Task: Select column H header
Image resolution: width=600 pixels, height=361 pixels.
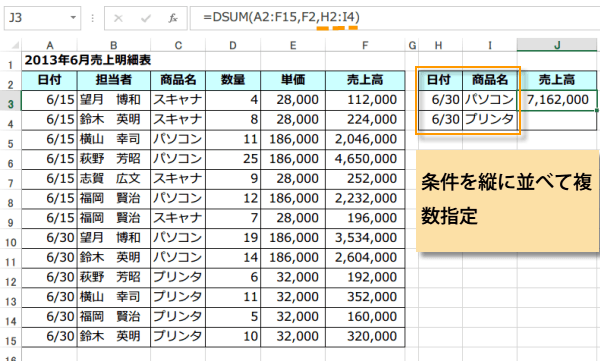Action: tap(439, 45)
